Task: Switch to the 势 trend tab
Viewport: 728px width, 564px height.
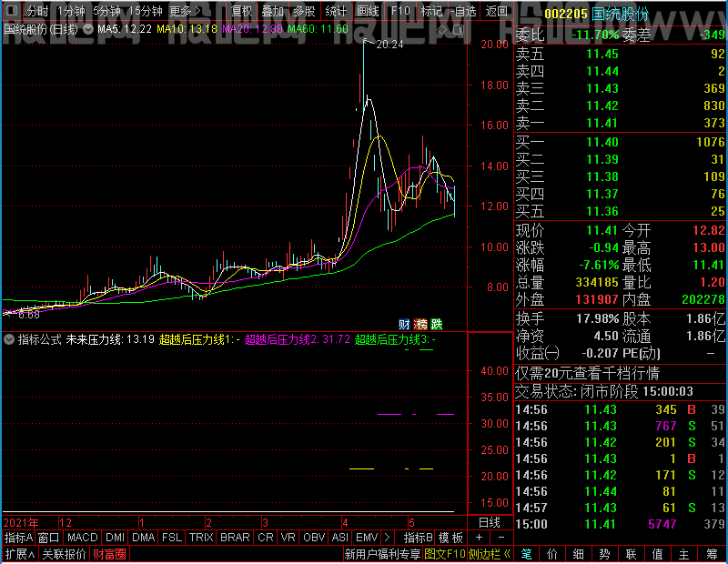Action: 604,554
